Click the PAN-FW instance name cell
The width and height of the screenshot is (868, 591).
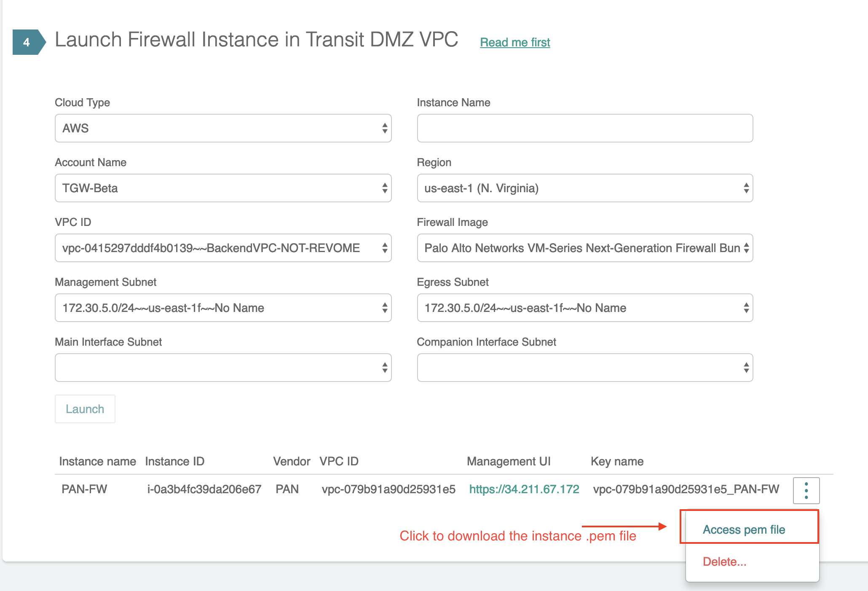[x=84, y=489]
